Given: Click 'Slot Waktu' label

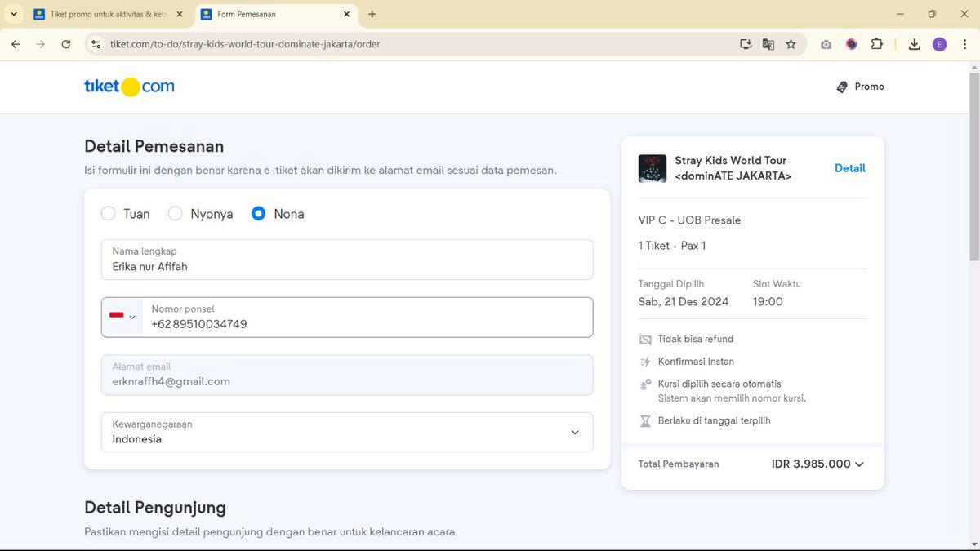Looking at the screenshot, I should [777, 284].
